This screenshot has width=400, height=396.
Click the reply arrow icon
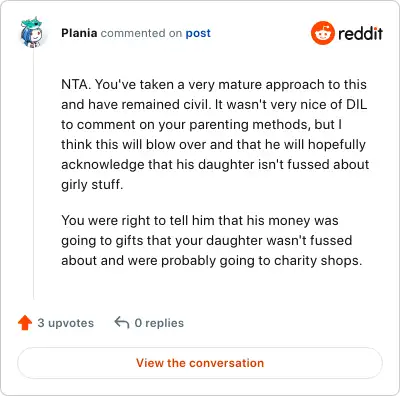click(x=122, y=323)
